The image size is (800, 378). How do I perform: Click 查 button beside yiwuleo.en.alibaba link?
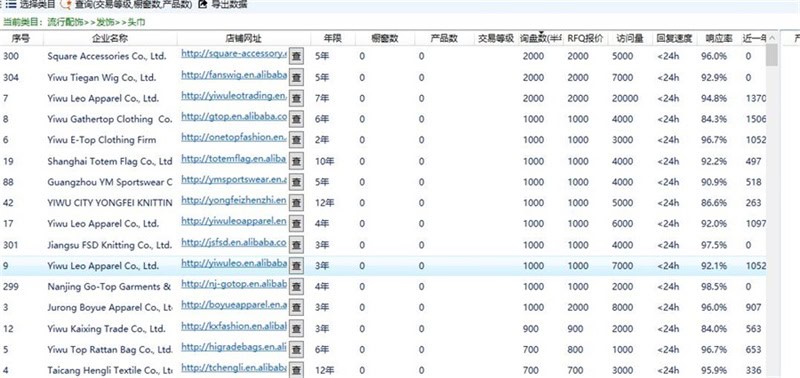click(x=296, y=266)
